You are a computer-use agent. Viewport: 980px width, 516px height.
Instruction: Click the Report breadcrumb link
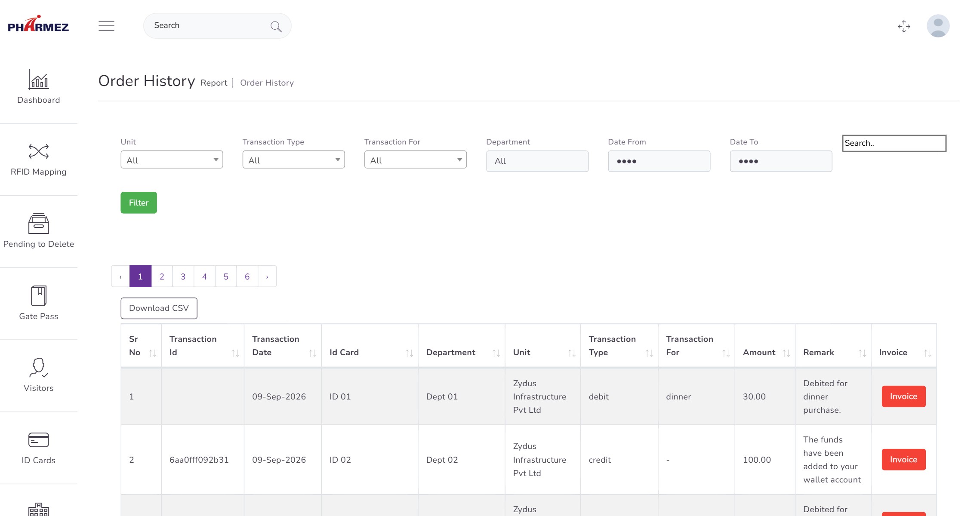click(214, 83)
